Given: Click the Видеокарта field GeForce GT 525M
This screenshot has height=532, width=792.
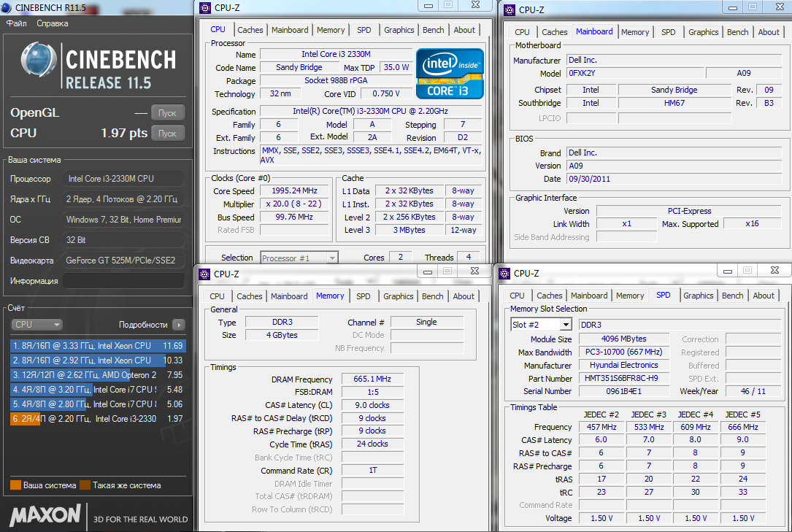Looking at the screenshot, I should pos(123,261).
